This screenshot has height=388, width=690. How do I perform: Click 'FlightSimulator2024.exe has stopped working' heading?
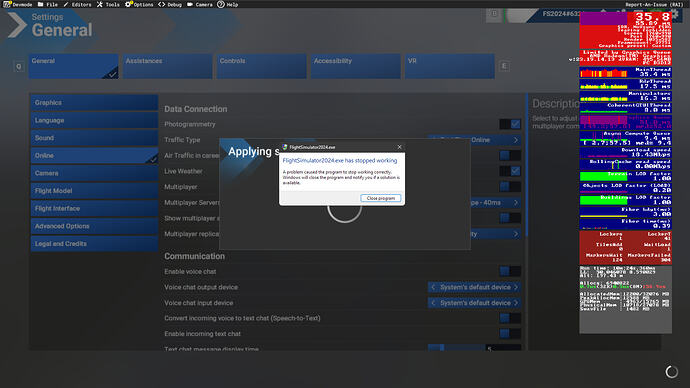(x=340, y=161)
